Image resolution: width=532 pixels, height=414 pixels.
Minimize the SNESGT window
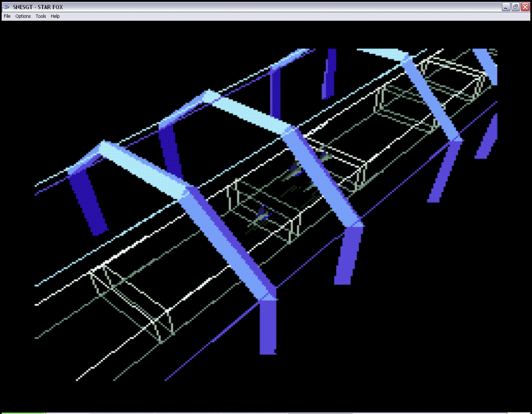coord(506,7)
